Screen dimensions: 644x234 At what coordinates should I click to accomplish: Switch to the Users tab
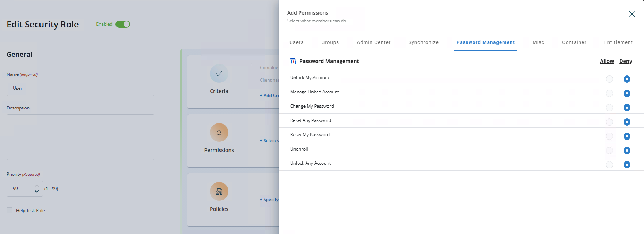click(296, 42)
